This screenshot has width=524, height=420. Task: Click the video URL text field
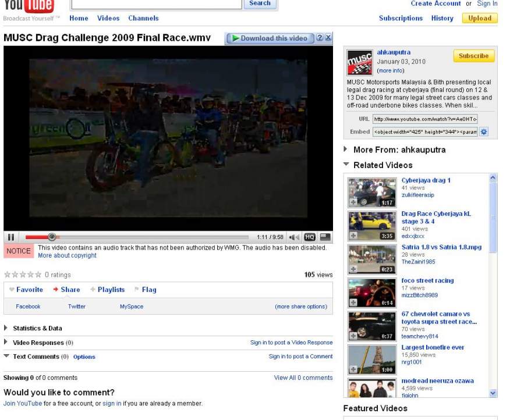click(425, 119)
